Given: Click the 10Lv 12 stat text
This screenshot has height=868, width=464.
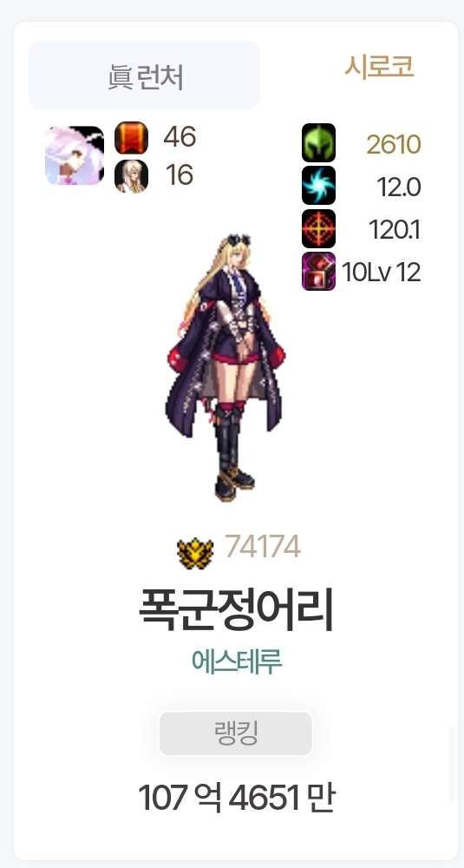Looking at the screenshot, I should [381, 273].
